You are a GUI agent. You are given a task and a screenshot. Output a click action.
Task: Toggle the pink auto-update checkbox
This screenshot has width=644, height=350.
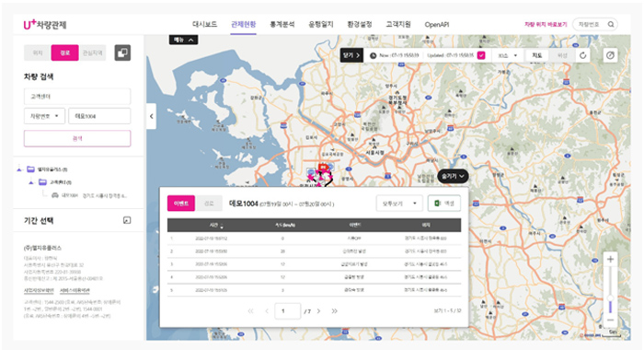click(481, 55)
